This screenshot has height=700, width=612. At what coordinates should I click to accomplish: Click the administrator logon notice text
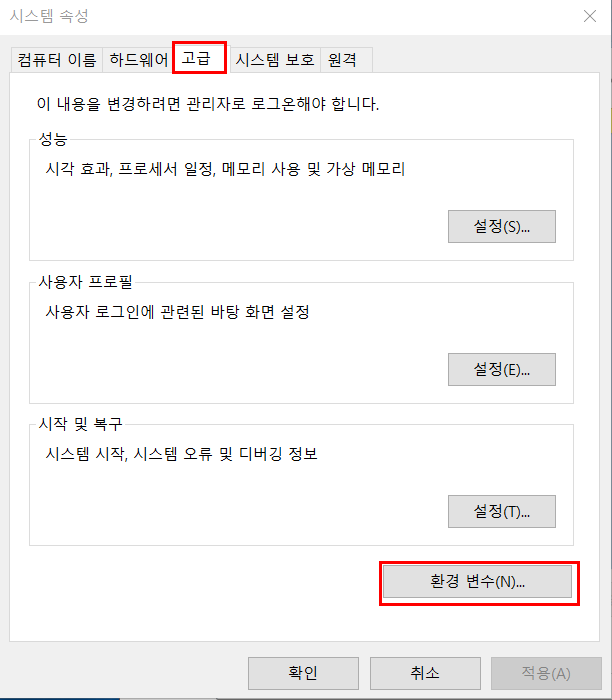(208, 104)
